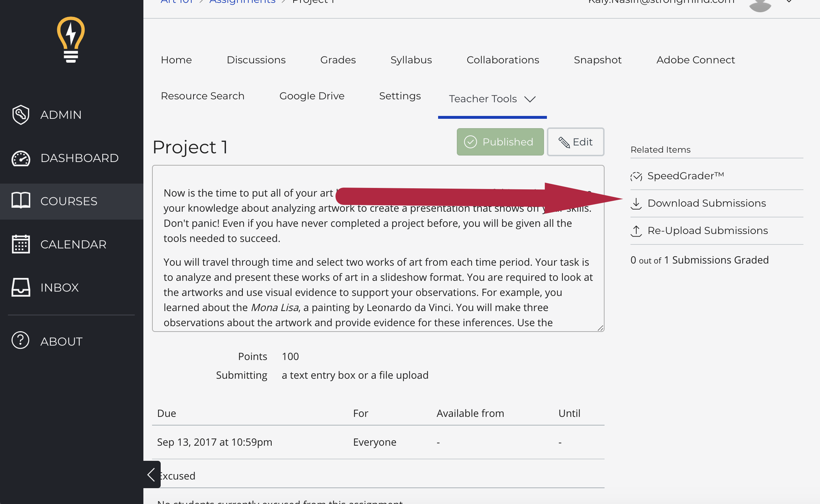Image resolution: width=820 pixels, height=504 pixels.
Task: Click Assignments breadcrumb link
Action: click(x=242, y=2)
